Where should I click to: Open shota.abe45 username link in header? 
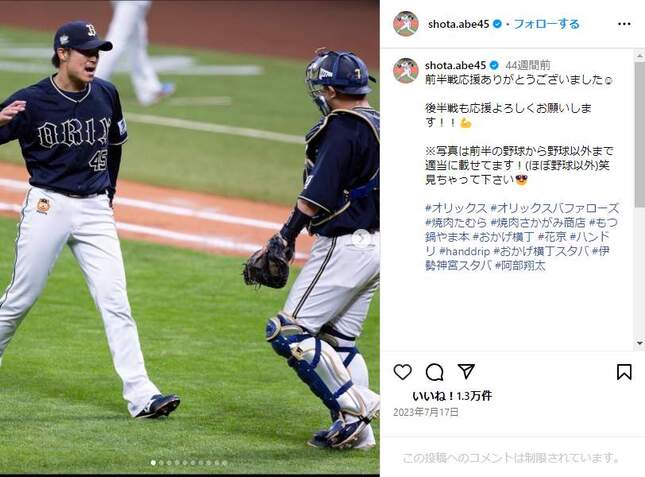pos(458,24)
